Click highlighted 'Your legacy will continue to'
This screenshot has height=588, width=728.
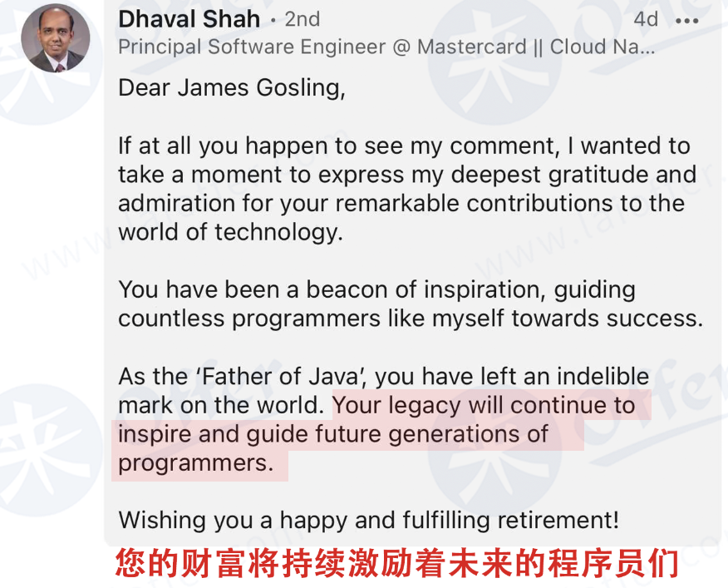tap(484, 405)
